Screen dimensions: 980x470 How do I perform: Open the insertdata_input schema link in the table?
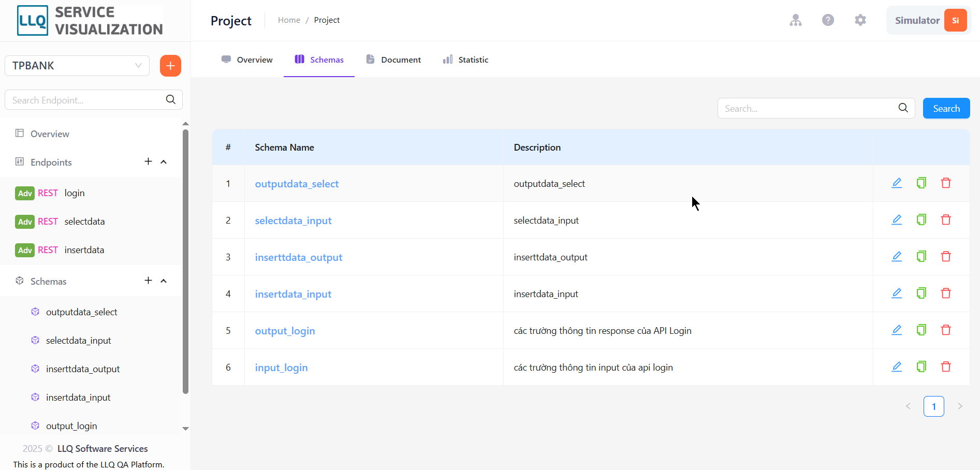(293, 294)
